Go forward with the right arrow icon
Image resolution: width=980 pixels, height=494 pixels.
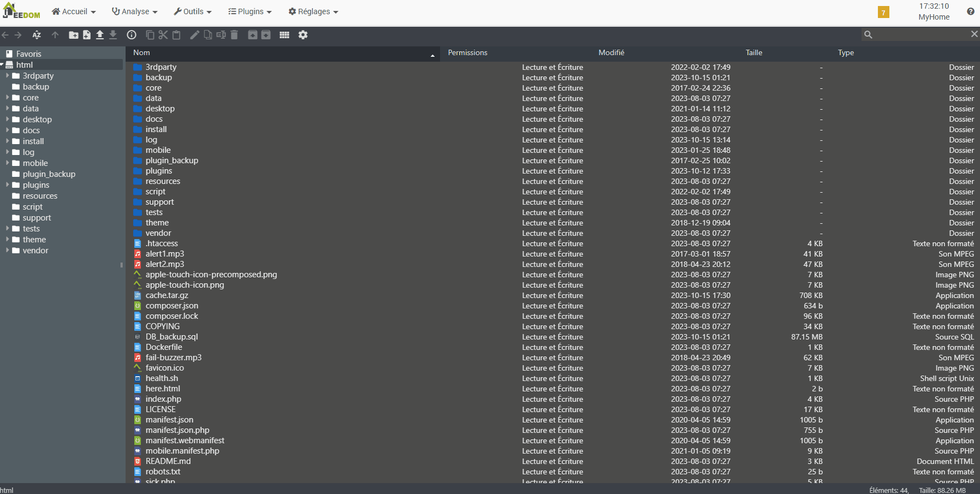18,35
